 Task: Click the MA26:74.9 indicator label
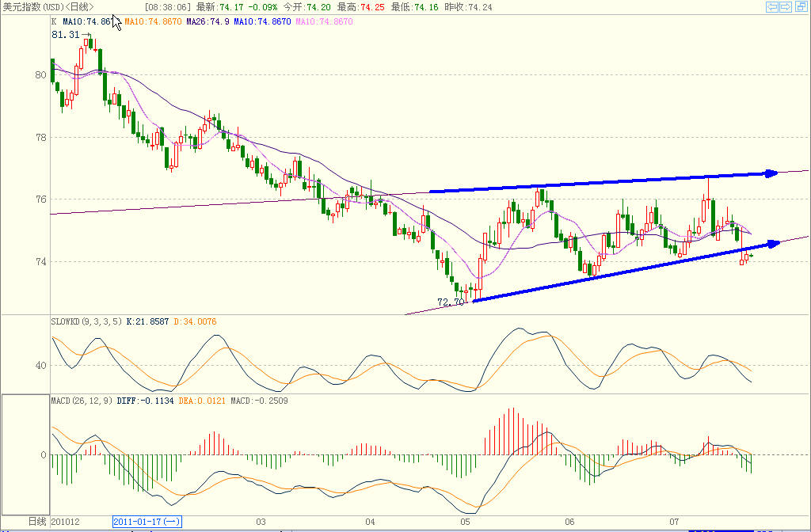tap(208, 21)
